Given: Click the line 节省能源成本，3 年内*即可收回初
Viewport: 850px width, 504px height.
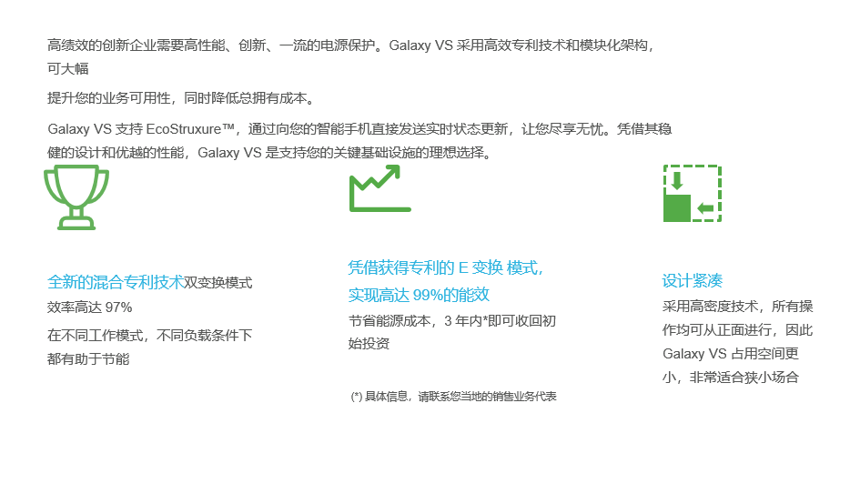Looking at the screenshot, I should [x=452, y=321].
